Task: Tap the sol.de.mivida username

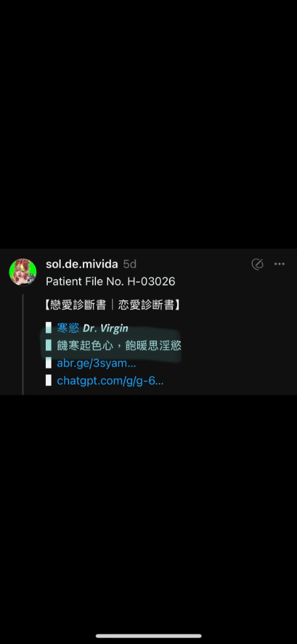Action: tap(82, 264)
